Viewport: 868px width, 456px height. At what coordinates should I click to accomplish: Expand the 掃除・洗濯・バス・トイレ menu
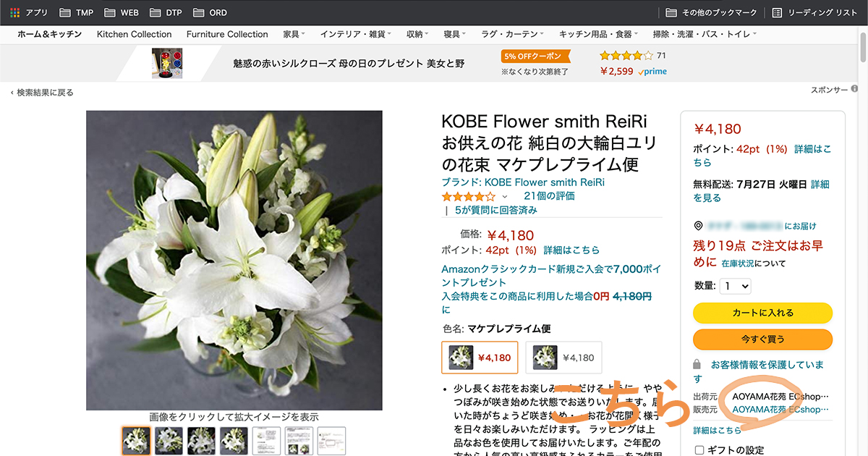[705, 34]
